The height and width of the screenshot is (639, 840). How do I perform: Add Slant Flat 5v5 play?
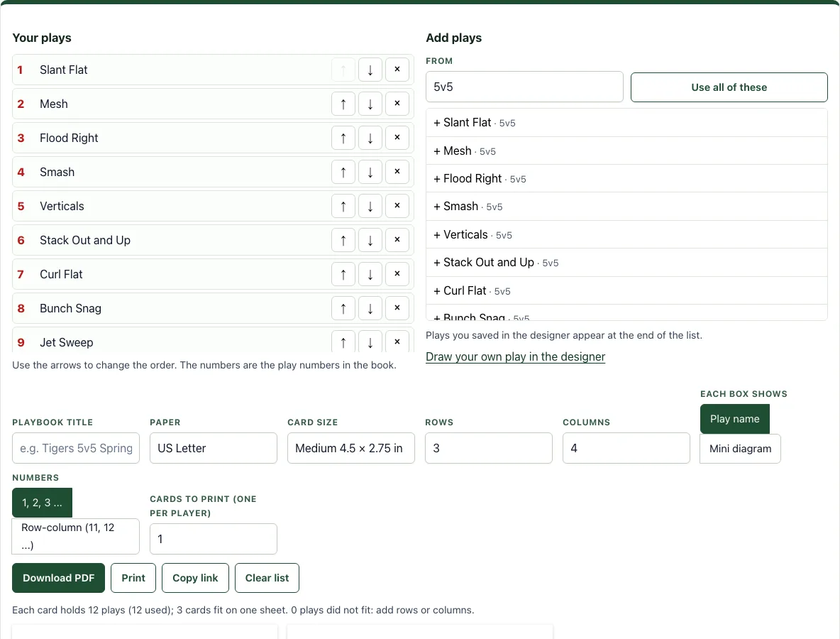(626, 123)
